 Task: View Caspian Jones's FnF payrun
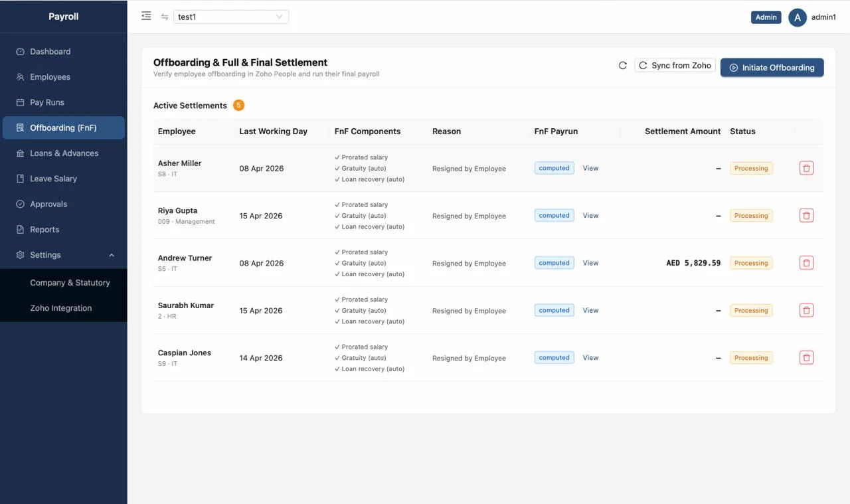(x=590, y=357)
